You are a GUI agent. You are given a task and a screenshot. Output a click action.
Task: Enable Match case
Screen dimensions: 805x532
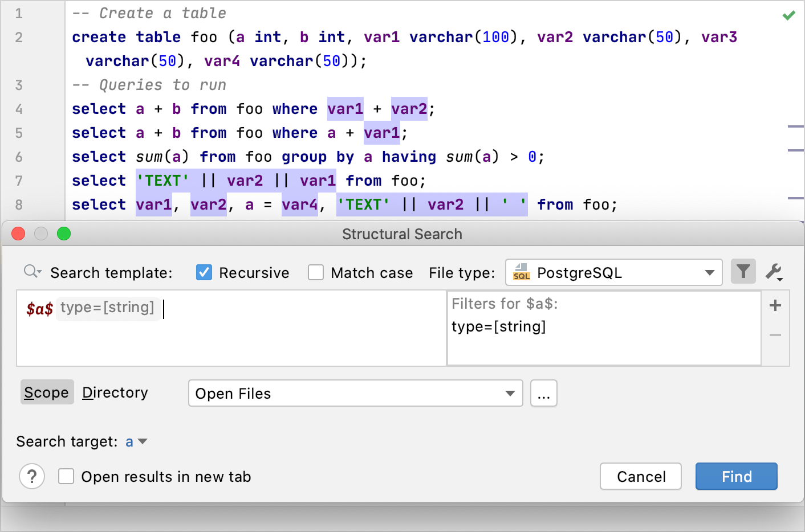point(316,272)
